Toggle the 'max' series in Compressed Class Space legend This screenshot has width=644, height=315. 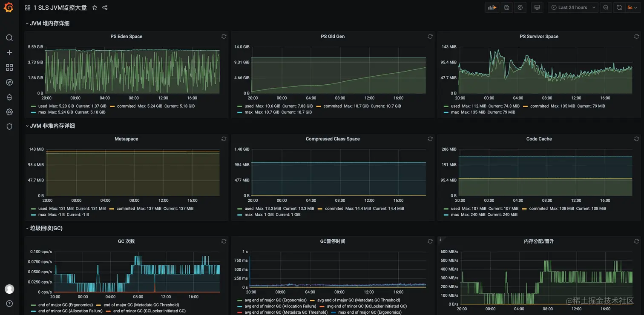pyautogui.click(x=249, y=215)
